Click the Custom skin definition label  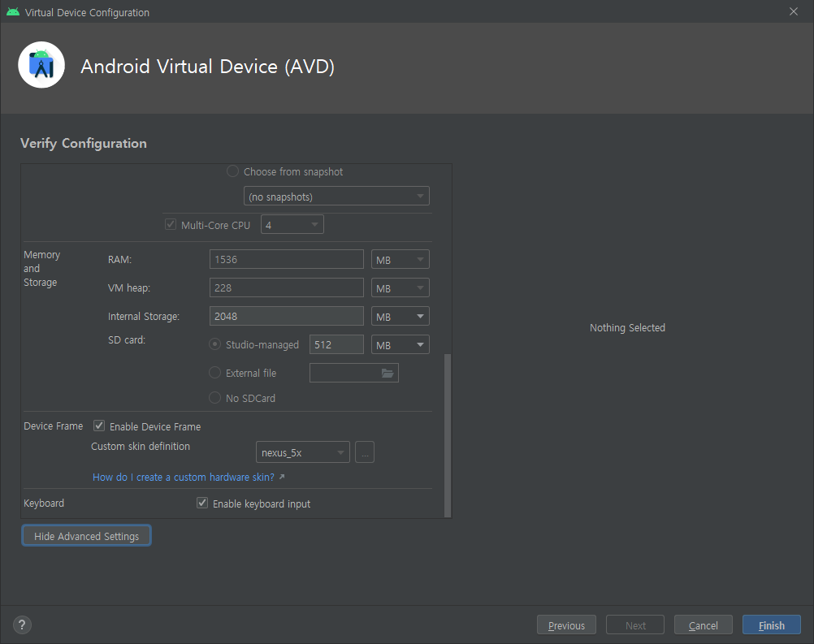(x=141, y=447)
